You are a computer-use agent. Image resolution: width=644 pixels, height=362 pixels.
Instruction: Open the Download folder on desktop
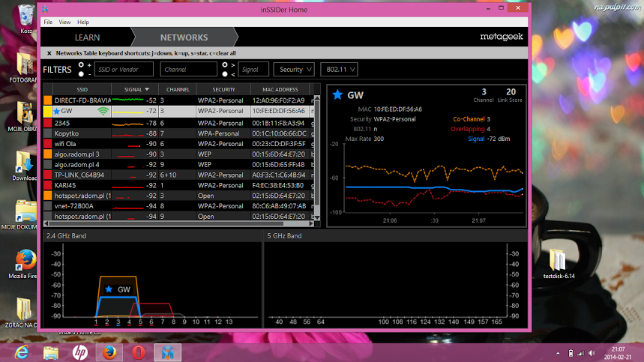(24, 166)
